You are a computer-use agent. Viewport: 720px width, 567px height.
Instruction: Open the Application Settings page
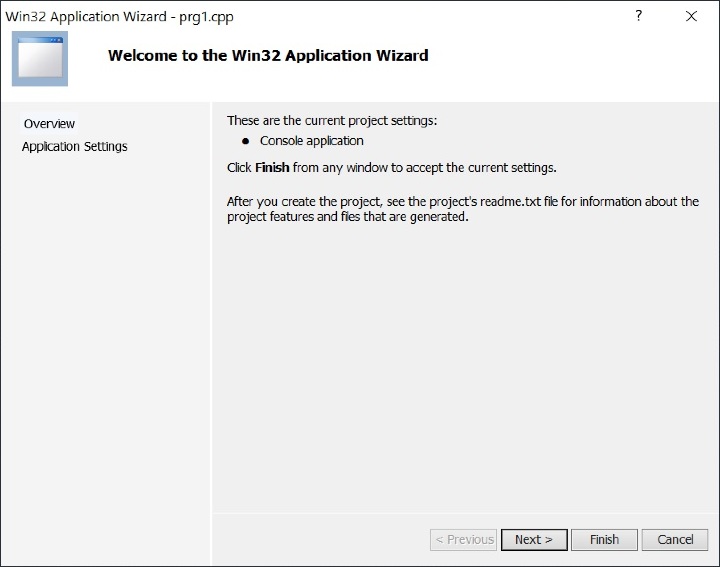(75, 146)
